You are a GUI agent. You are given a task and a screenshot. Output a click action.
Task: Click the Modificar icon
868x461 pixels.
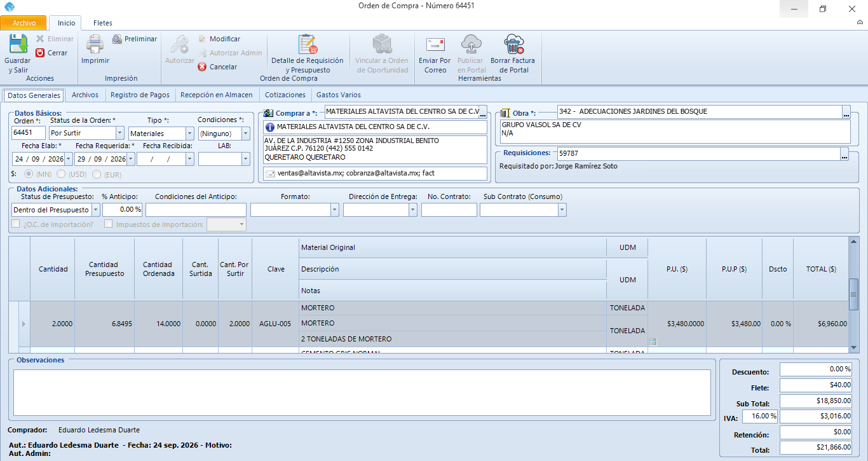click(202, 39)
